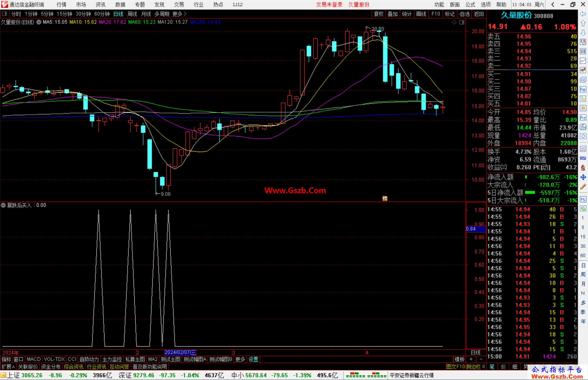This screenshot has width=588, height=380.
Task: Switch to the VOL-TDX indicator tab
Action: pos(54,359)
